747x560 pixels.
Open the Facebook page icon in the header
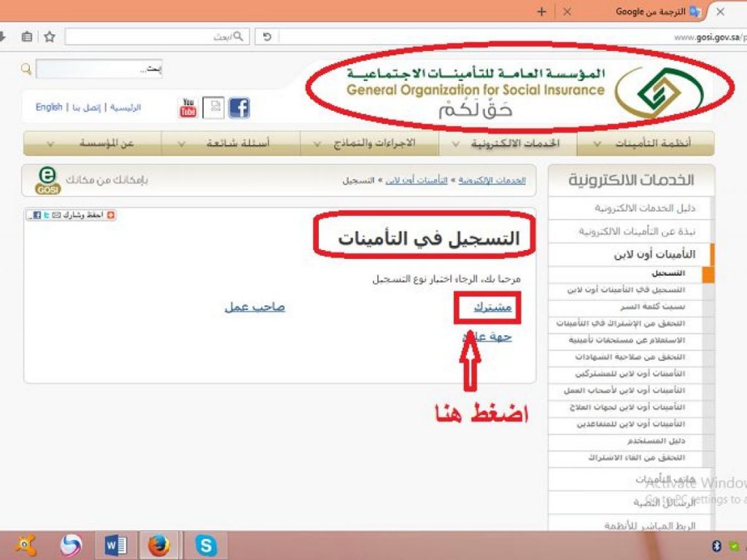pos(239,108)
